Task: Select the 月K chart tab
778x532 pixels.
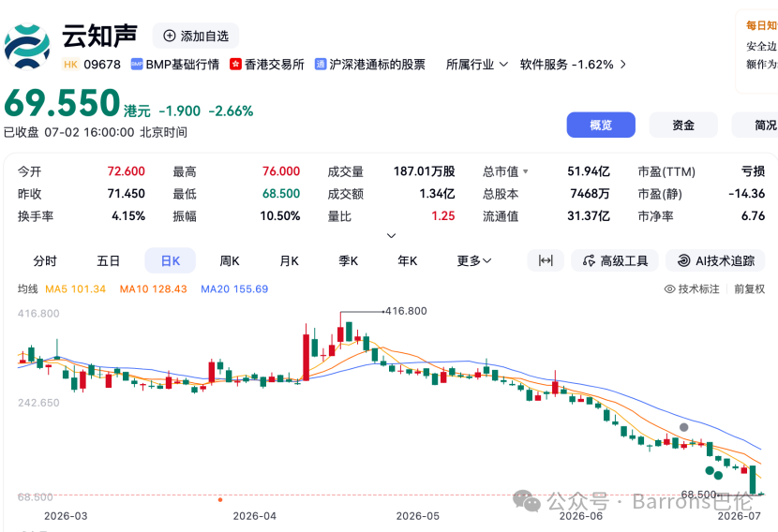Action: (x=290, y=260)
